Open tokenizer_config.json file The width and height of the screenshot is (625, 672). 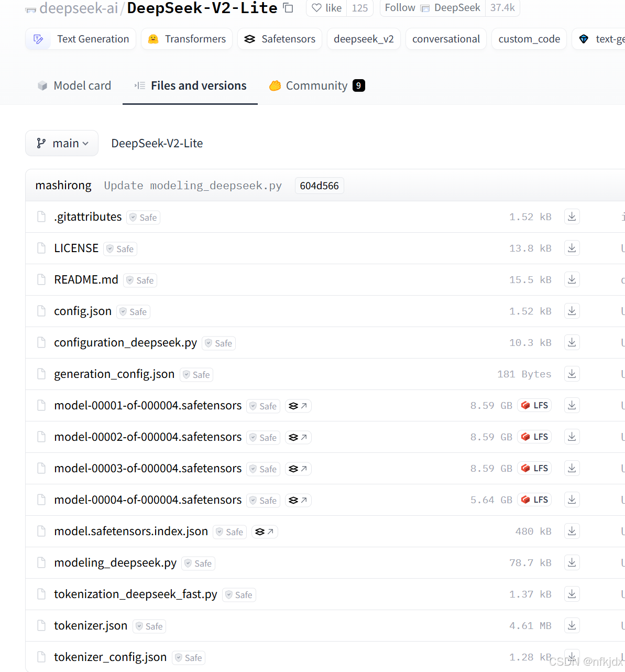(110, 657)
